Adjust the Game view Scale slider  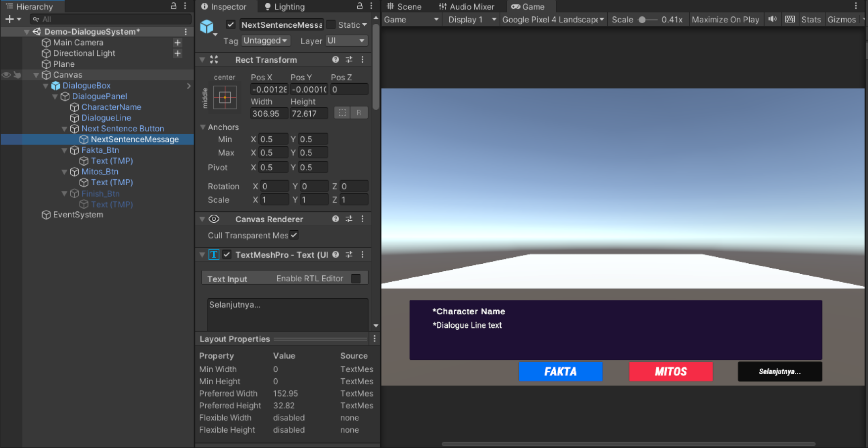pyautogui.click(x=642, y=20)
